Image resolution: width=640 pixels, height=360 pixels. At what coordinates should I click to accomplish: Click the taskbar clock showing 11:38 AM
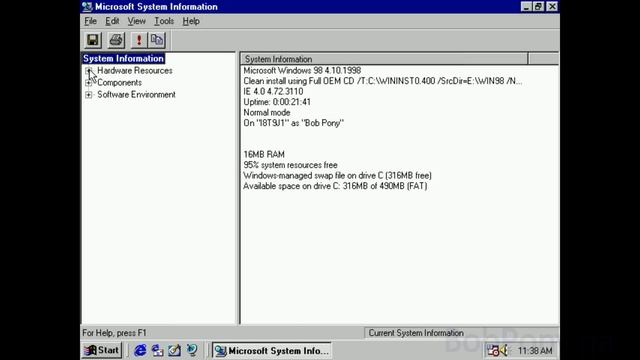pos(535,351)
